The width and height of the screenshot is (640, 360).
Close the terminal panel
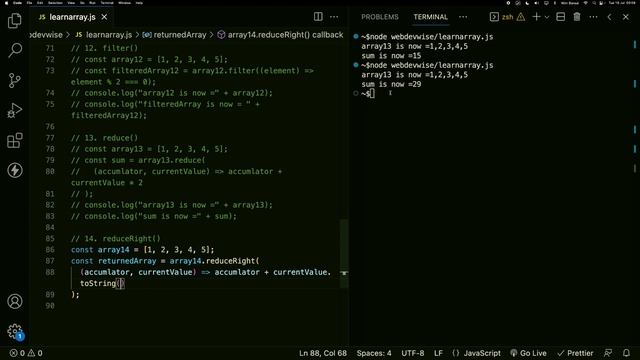pyautogui.click(x=626, y=17)
